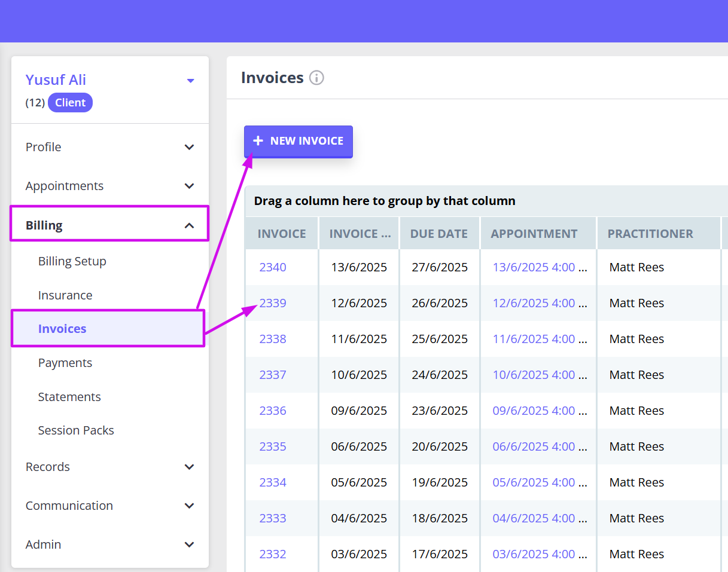The width and height of the screenshot is (728, 572).
Task: Click the New Invoice button
Action: coord(298,142)
